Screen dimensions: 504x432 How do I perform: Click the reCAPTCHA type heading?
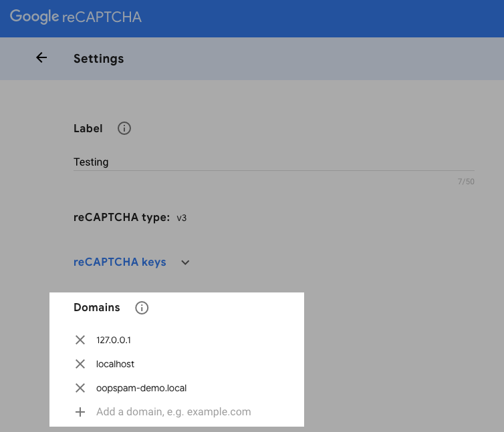tap(122, 218)
